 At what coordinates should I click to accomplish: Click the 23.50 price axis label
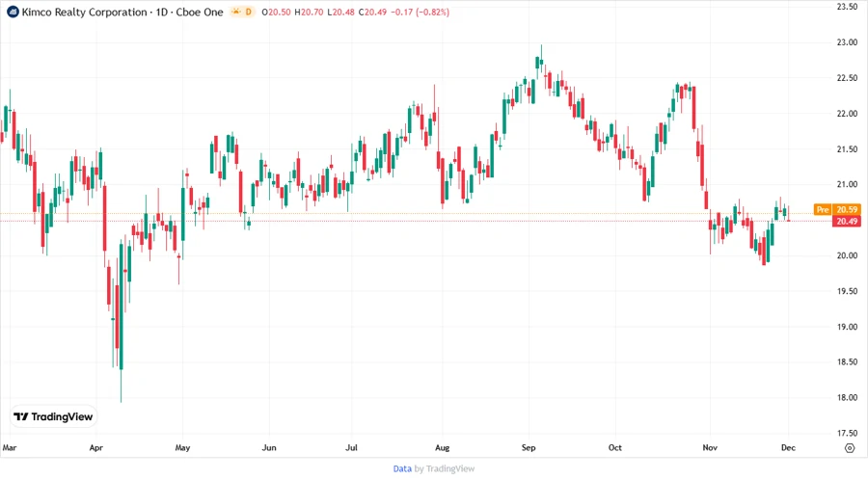[x=847, y=7]
